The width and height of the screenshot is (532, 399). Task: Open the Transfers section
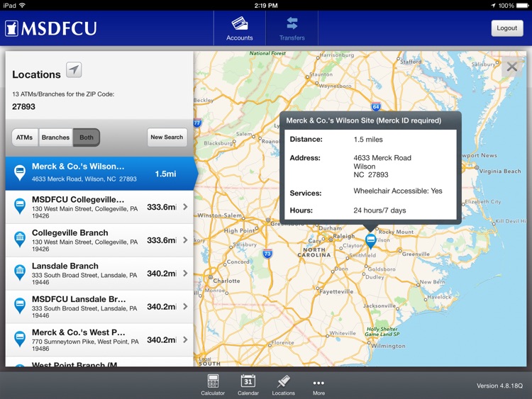pyautogui.click(x=292, y=28)
